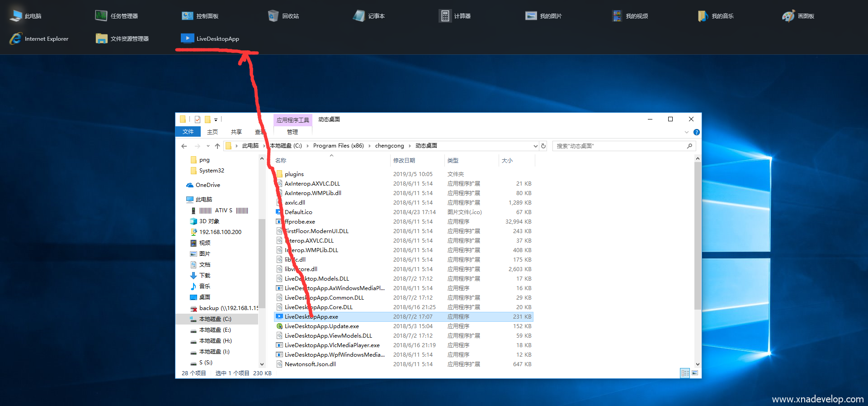The width and height of the screenshot is (868, 406).
Task: Click the search 动态桌面 input field
Action: point(619,146)
